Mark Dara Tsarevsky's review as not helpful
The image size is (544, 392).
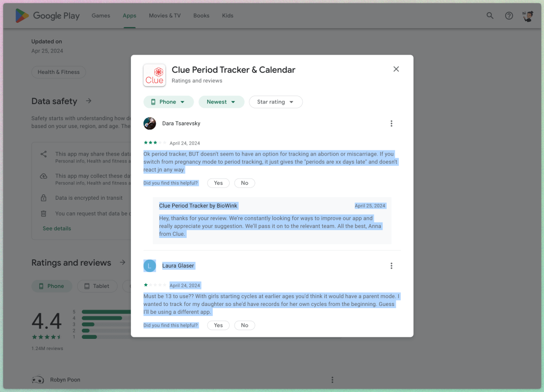pyautogui.click(x=244, y=183)
